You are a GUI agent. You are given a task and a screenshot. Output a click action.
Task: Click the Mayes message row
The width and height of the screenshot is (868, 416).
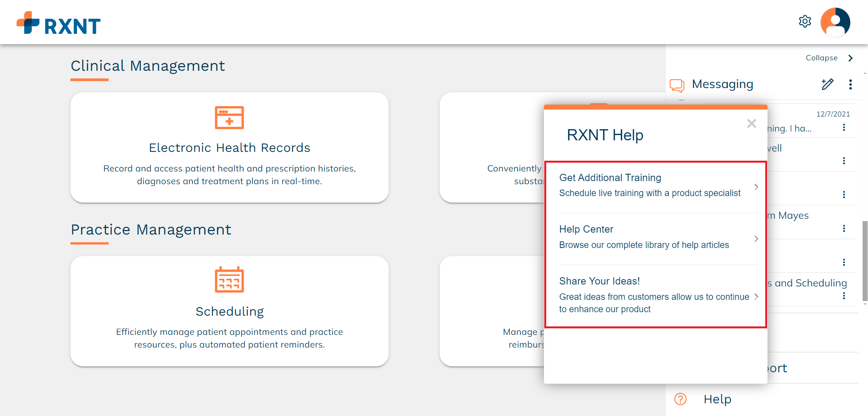[811, 222]
